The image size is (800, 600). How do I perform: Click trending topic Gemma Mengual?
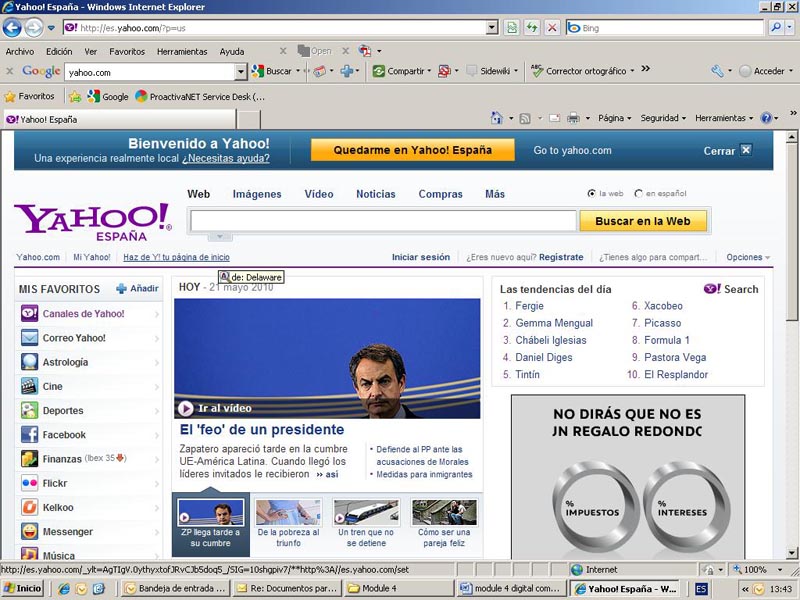coord(554,323)
